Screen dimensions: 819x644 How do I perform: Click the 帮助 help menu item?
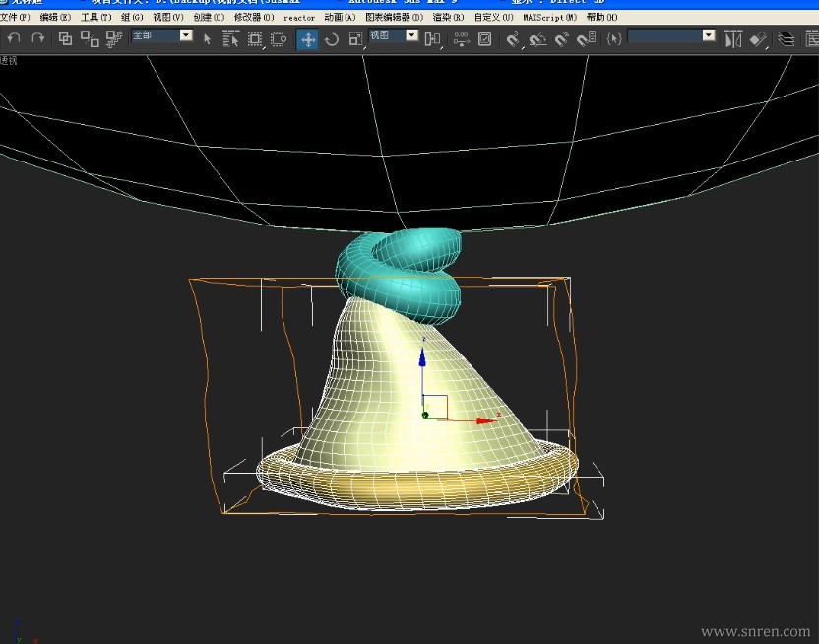(601, 17)
